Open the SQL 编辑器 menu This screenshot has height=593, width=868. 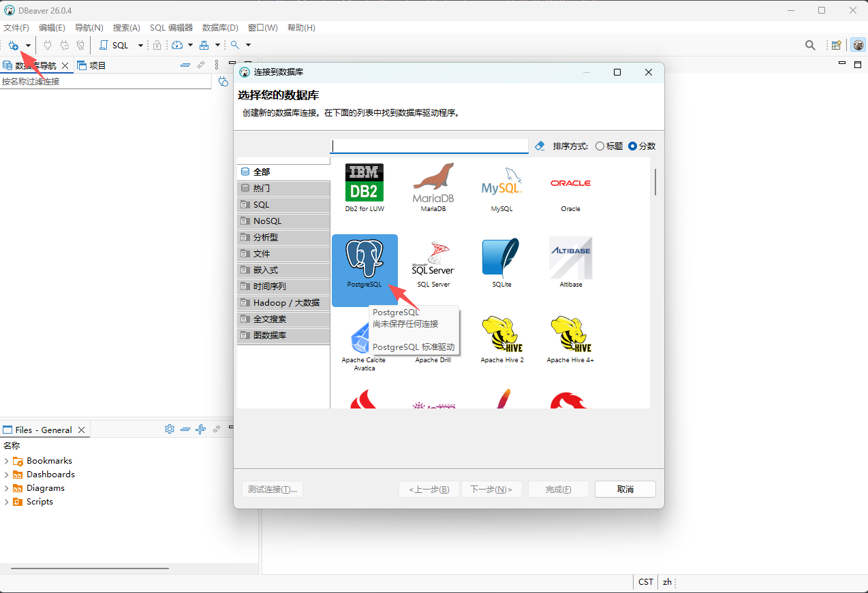click(x=171, y=28)
